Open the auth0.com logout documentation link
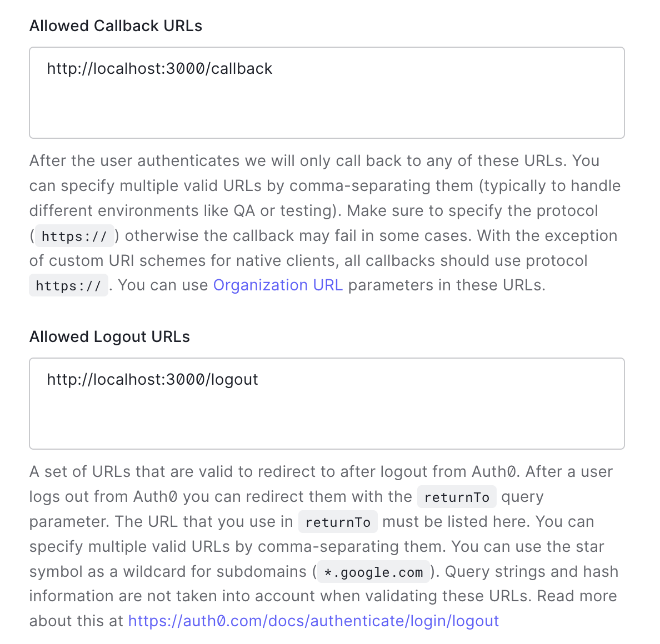Screen dimensions: 660x644 [x=313, y=621]
